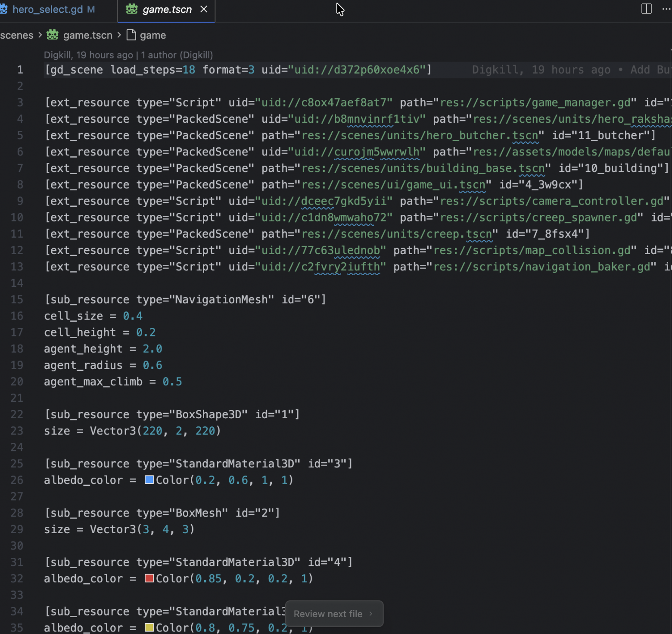Viewport: 672px width, 634px height.
Task: Click line number 15 in the gutter
Action: click(17, 299)
